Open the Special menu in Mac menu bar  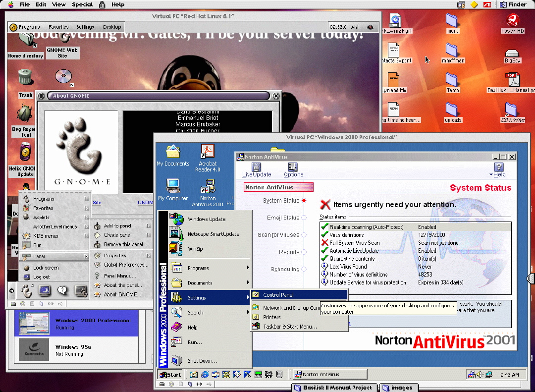coord(82,4)
